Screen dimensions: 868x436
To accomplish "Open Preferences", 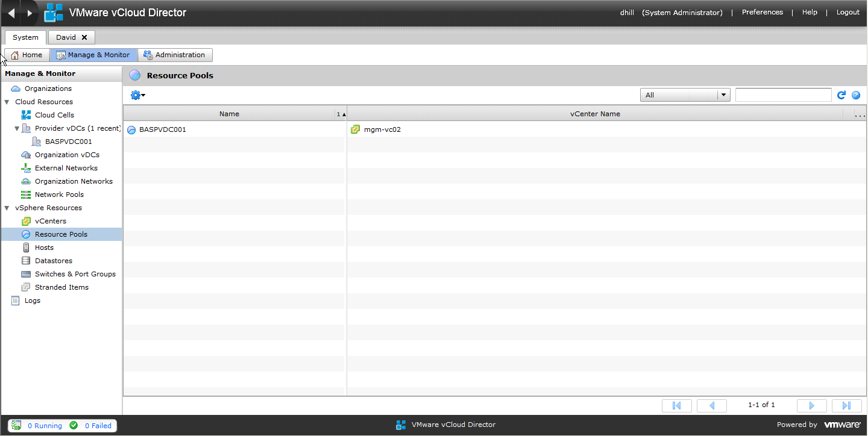I will [762, 12].
